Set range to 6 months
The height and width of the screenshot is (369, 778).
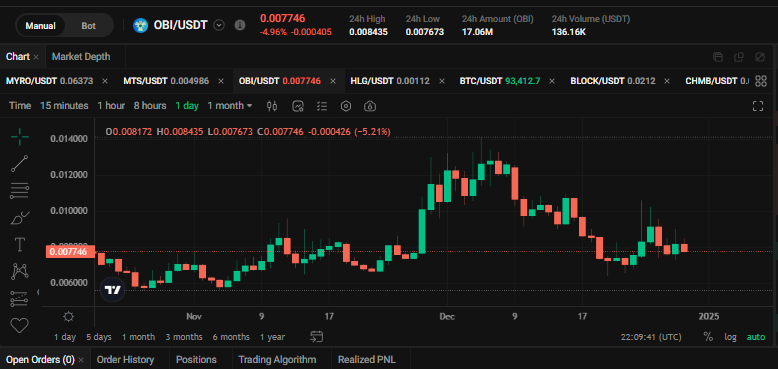pos(231,337)
